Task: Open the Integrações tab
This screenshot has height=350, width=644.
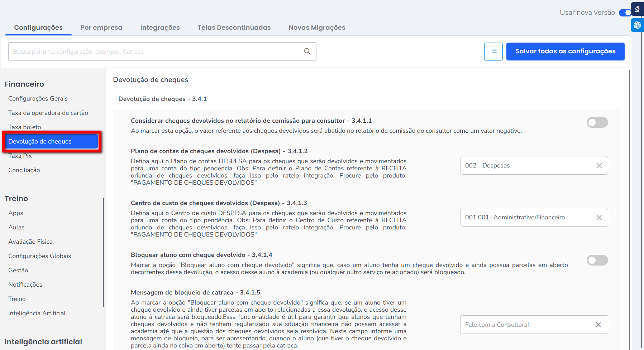Action: coord(160,28)
